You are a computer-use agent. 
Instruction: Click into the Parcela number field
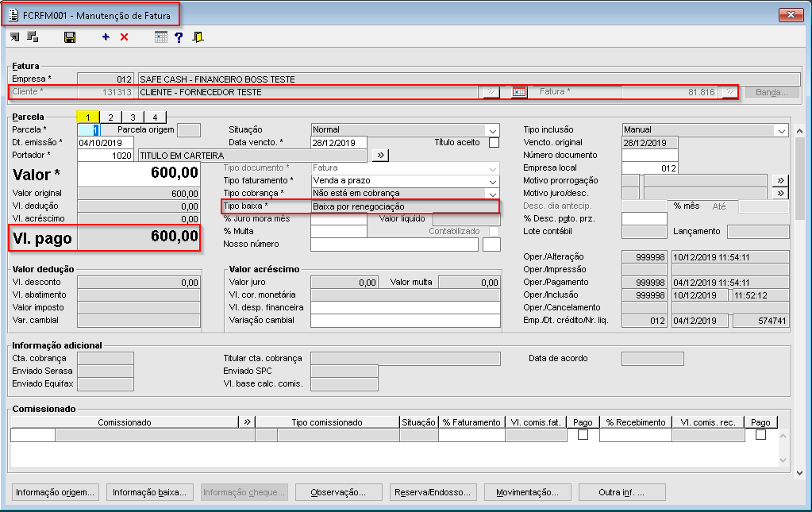tap(89, 130)
